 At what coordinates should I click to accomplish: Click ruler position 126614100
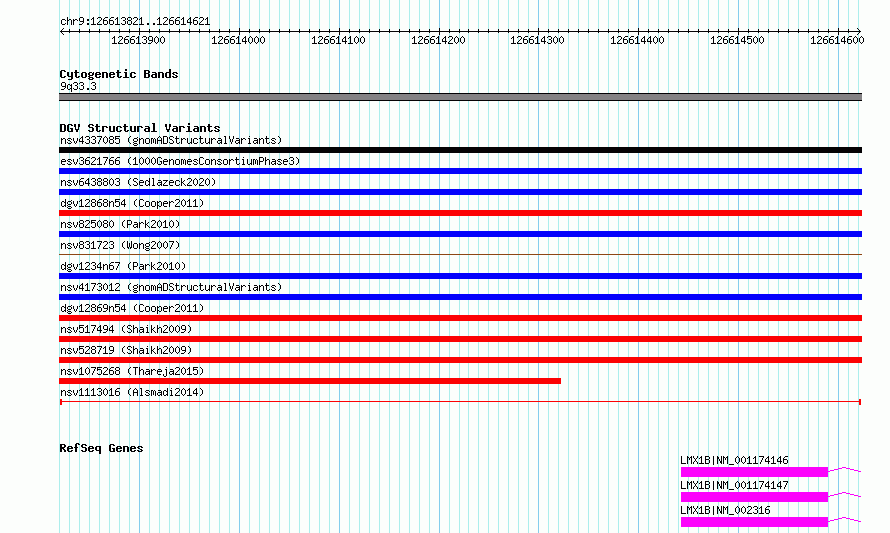(338, 40)
